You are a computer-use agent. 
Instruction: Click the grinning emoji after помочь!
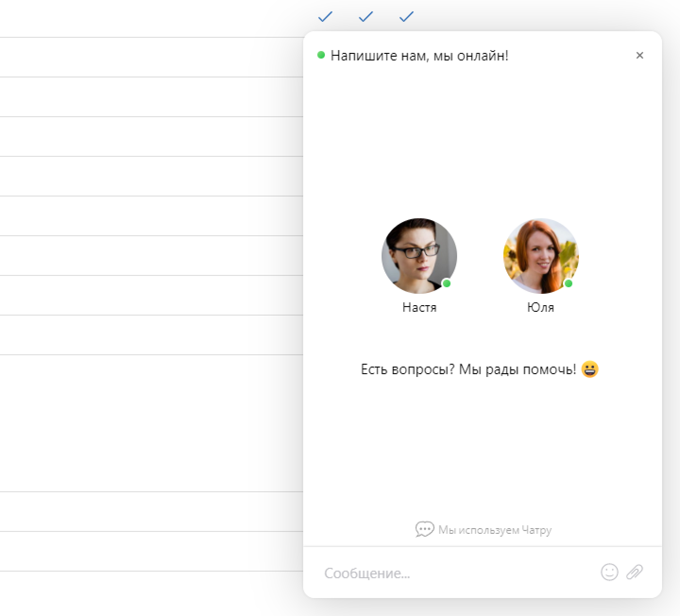(x=590, y=369)
